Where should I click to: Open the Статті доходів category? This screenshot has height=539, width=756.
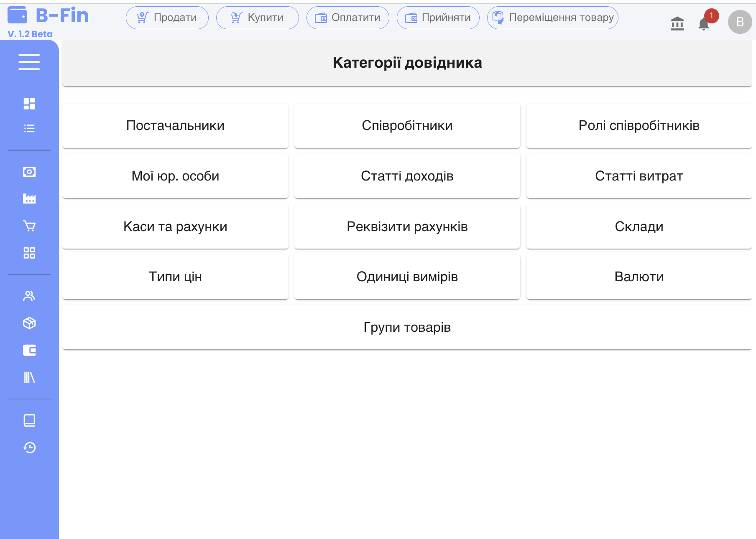pos(407,176)
